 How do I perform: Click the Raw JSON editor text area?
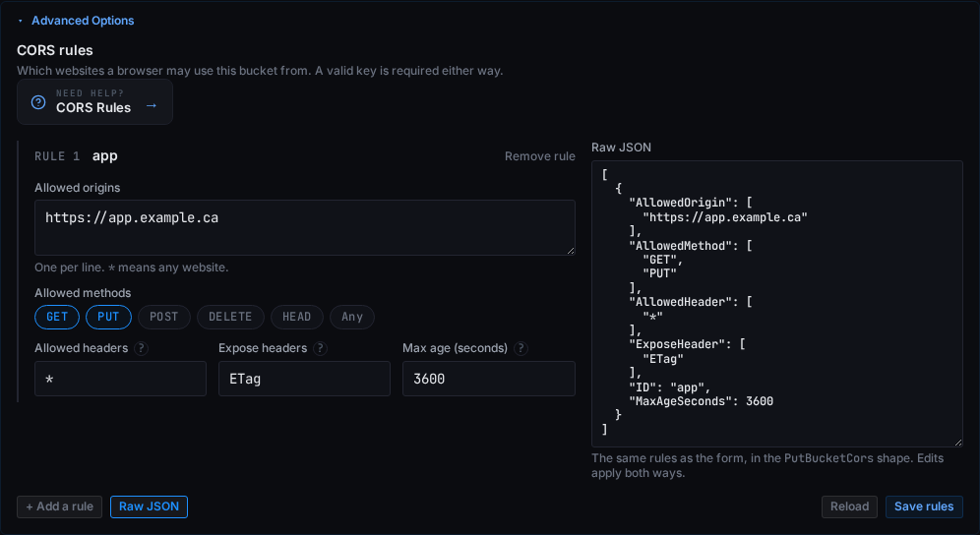tap(777, 304)
